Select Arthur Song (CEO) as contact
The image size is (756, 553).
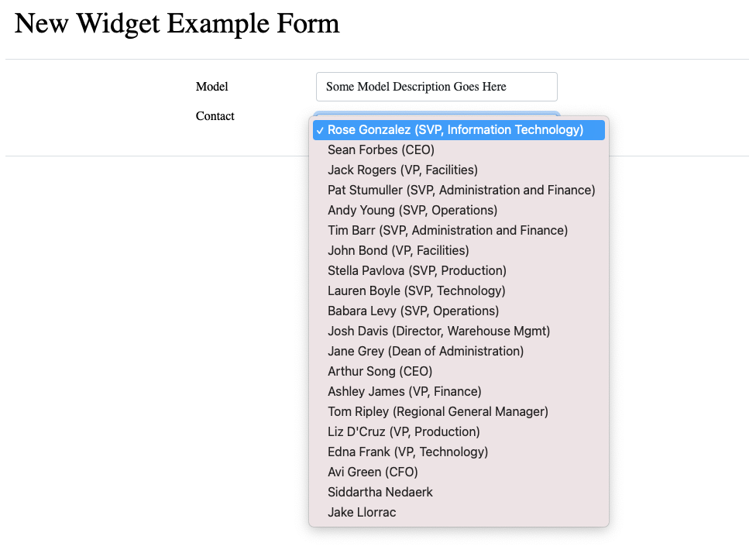coord(380,371)
